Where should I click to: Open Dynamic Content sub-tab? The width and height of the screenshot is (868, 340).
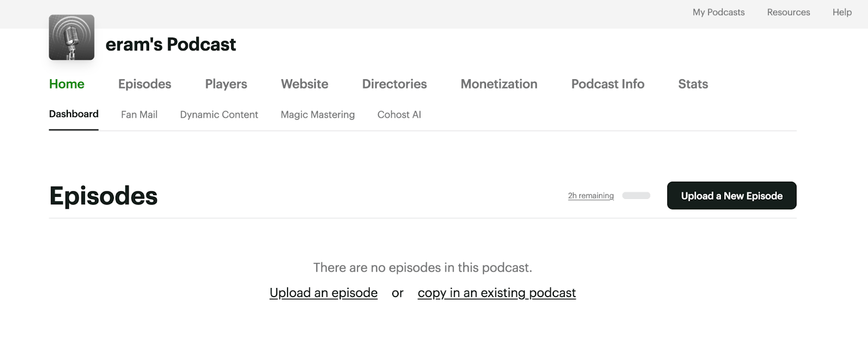[x=219, y=114]
